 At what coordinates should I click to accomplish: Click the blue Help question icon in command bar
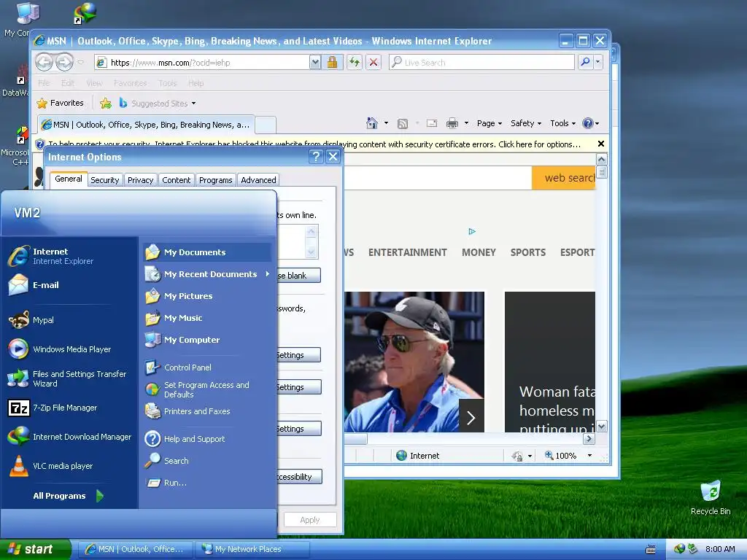pos(588,123)
